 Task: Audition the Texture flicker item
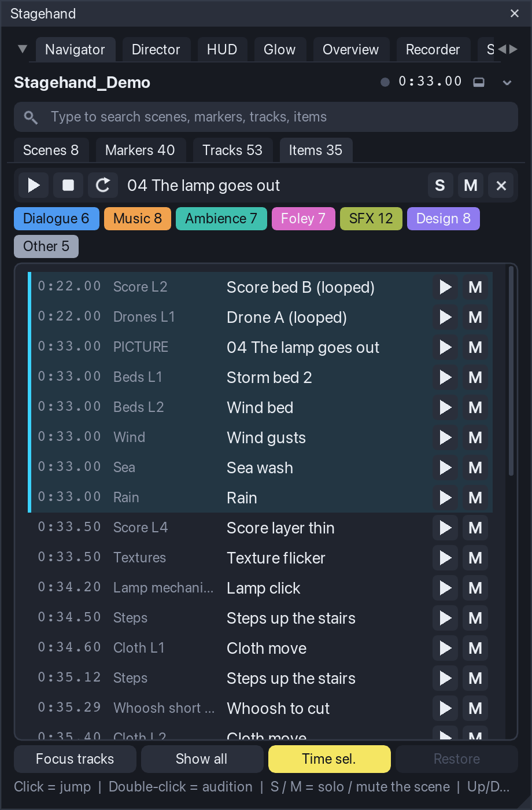(445, 558)
